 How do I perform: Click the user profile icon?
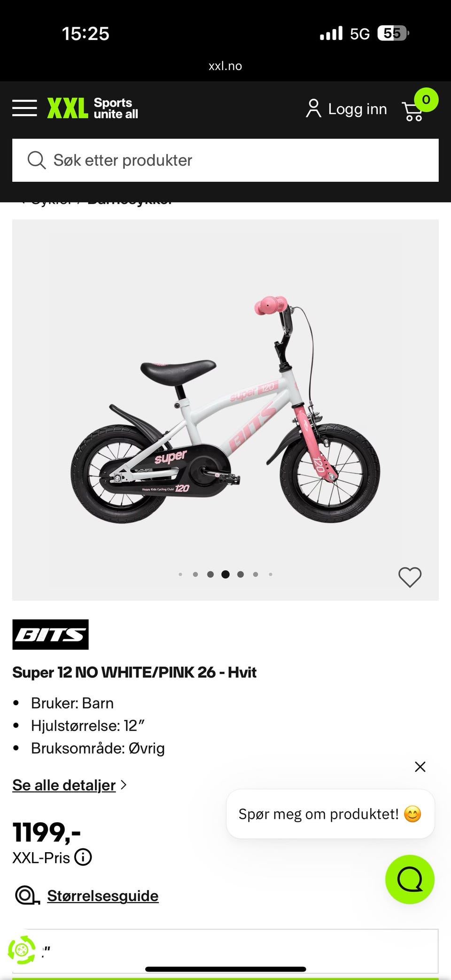click(313, 109)
